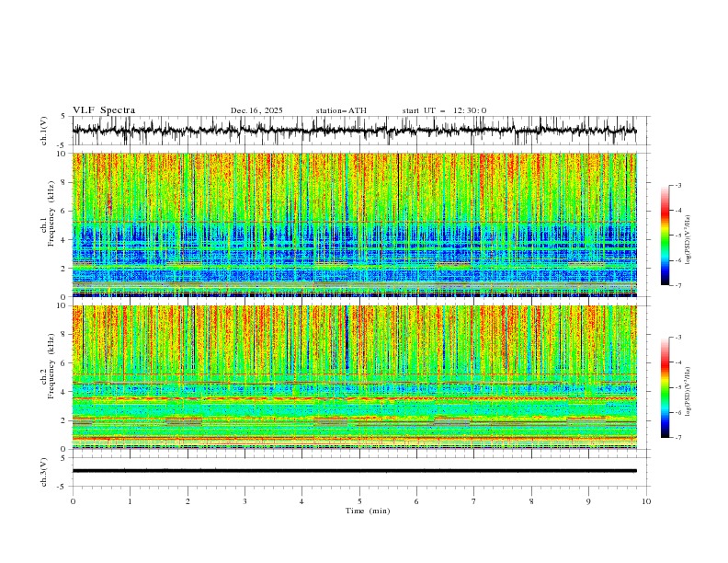This screenshot has height=563, width=728.
Task: Select the date label "Dec. 16, 2025"
Action: click(256, 110)
